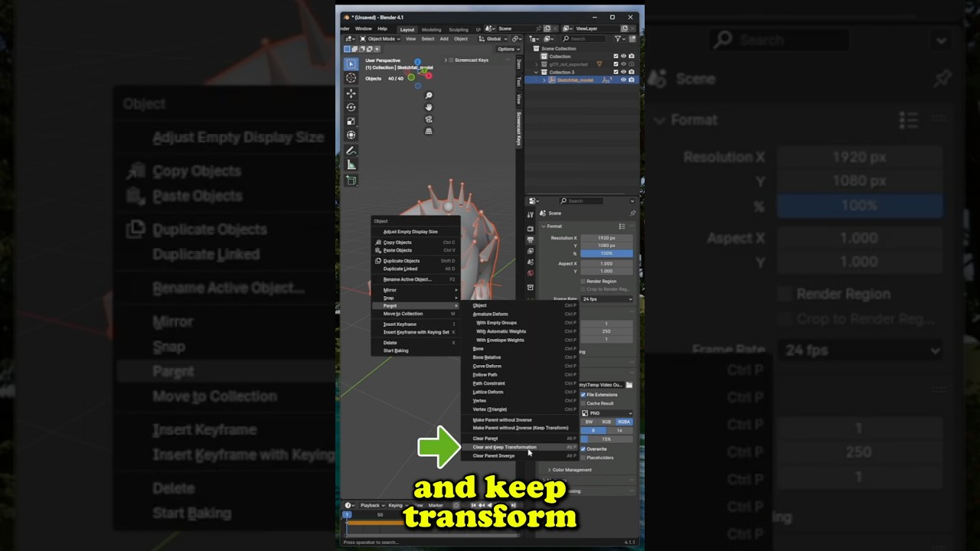Open the Window menu
Viewport: 980px width, 551px height.
point(364,28)
